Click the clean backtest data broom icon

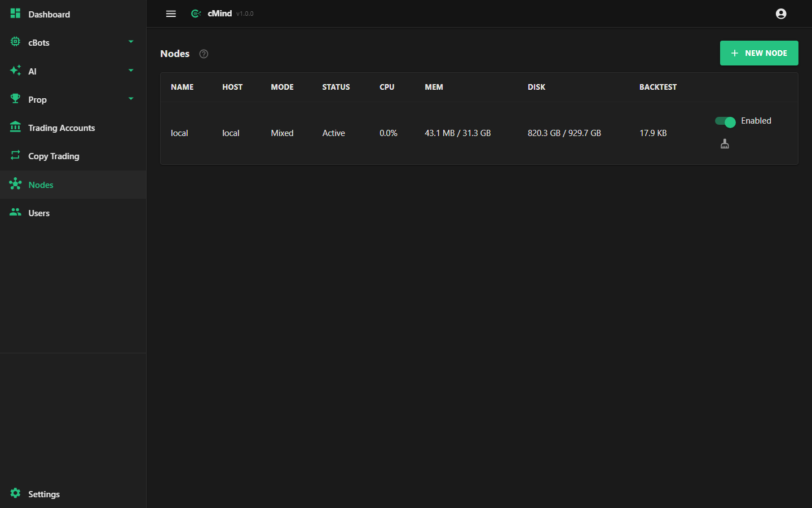tap(725, 144)
